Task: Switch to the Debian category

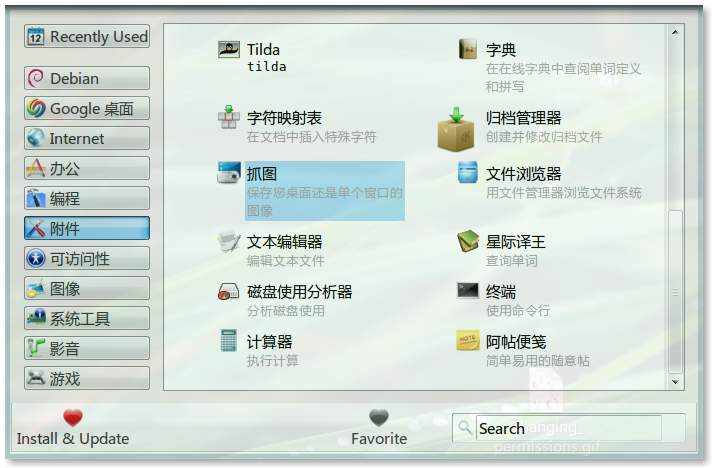Action: (x=87, y=79)
